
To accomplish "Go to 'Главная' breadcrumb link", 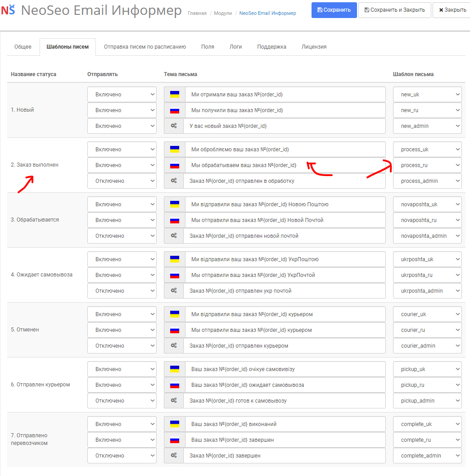I will point(197,14).
